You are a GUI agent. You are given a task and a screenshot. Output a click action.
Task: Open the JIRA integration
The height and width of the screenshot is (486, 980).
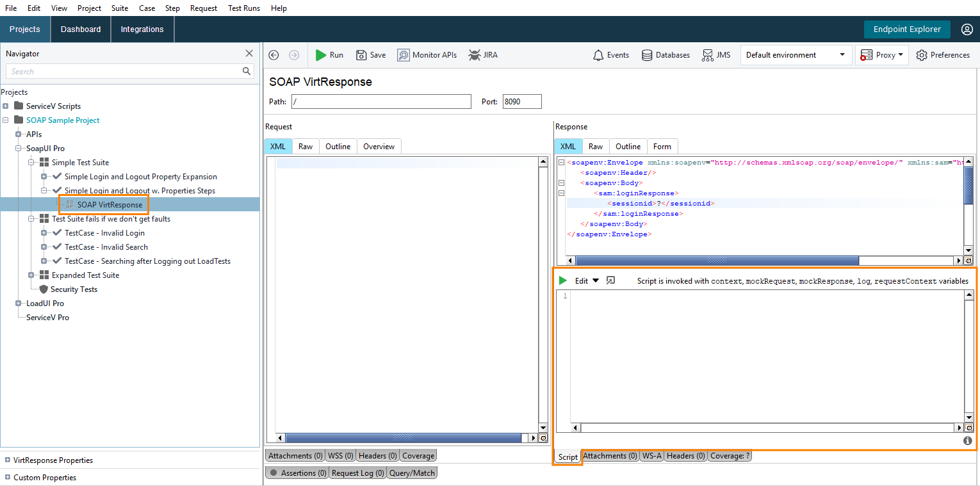483,55
